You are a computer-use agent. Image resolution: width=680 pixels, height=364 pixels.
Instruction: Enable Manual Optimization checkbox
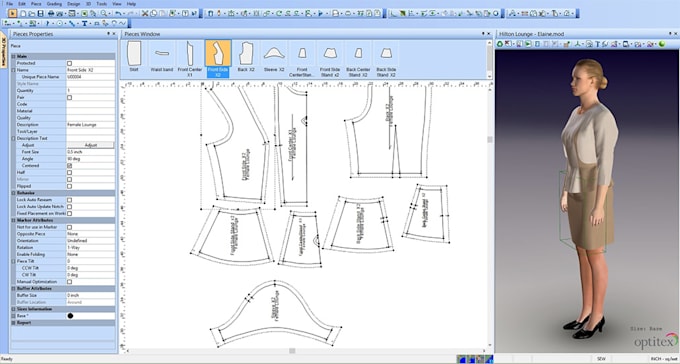click(x=69, y=282)
